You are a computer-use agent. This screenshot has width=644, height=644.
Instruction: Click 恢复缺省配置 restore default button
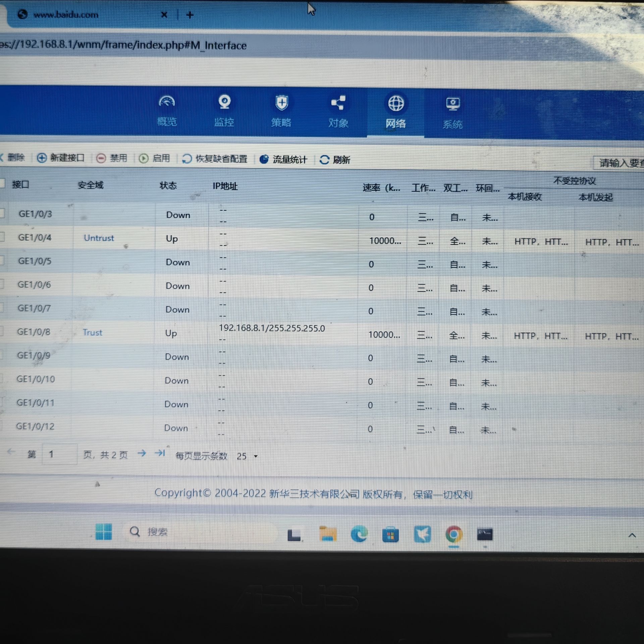(215, 159)
